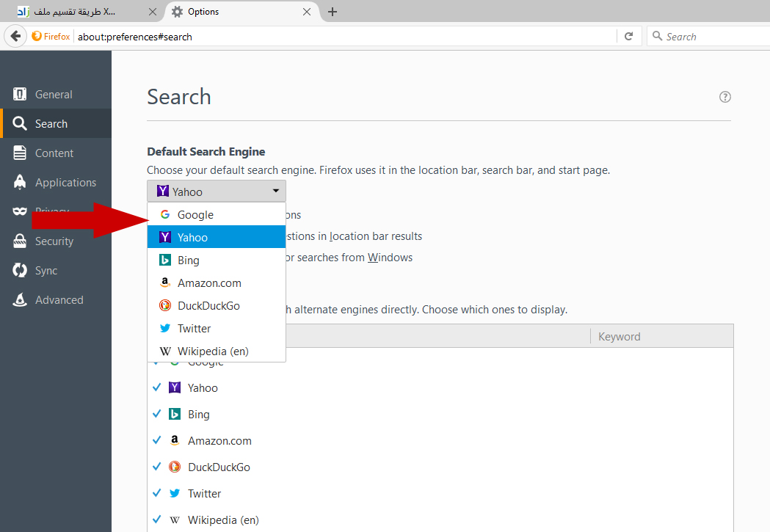Open the Sync preferences label
The height and width of the screenshot is (532, 770).
[46, 271]
